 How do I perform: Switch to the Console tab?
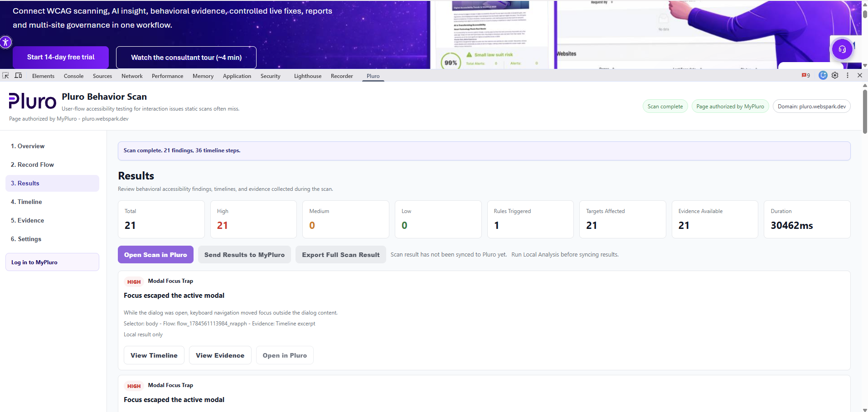click(x=73, y=76)
